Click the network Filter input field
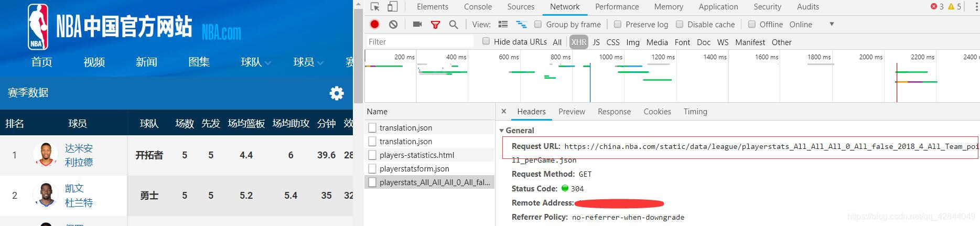Screen dimensions: 980x226 (419, 41)
